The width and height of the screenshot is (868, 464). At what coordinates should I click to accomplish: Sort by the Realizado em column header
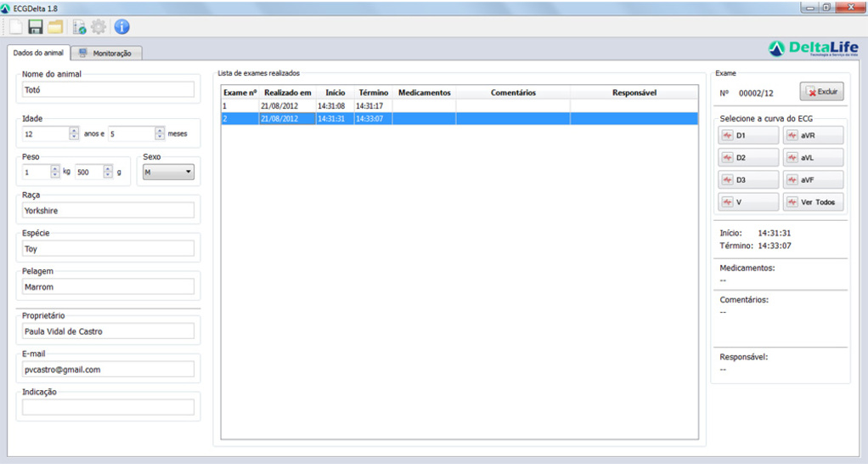pos(288,93)
